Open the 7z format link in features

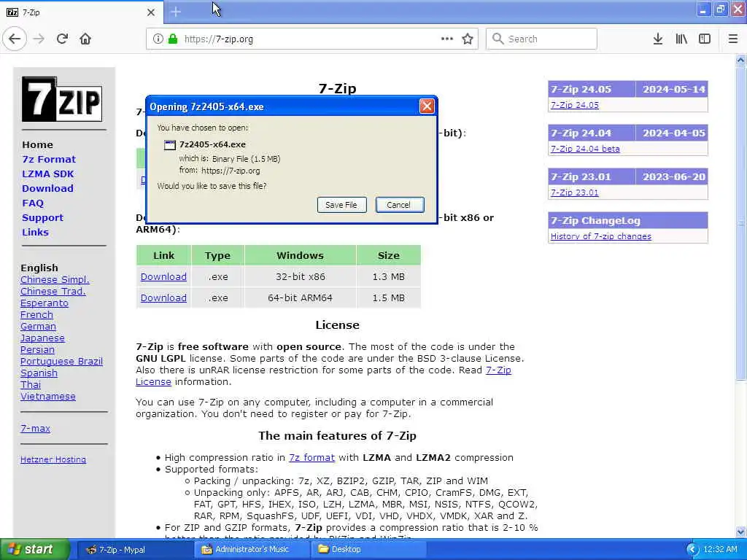pos(311,458)
